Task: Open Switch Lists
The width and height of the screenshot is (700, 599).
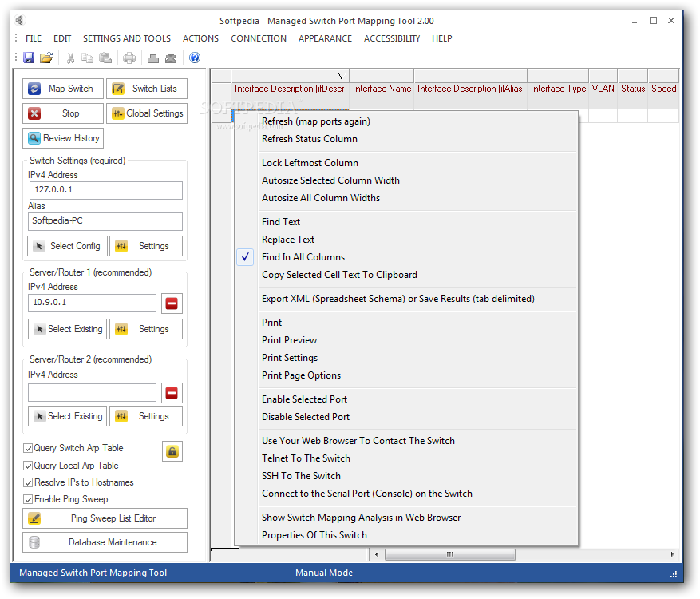Action: [x=147, y=89]
